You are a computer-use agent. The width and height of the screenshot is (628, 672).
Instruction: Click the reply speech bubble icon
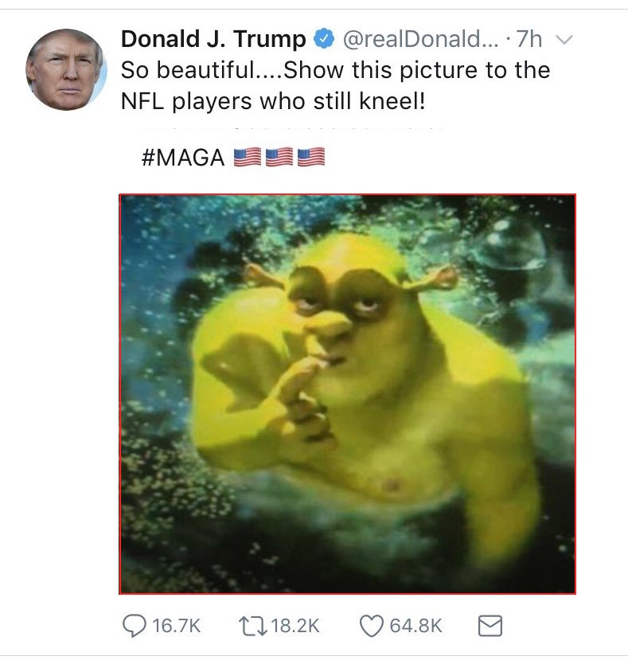coord(134,626)
